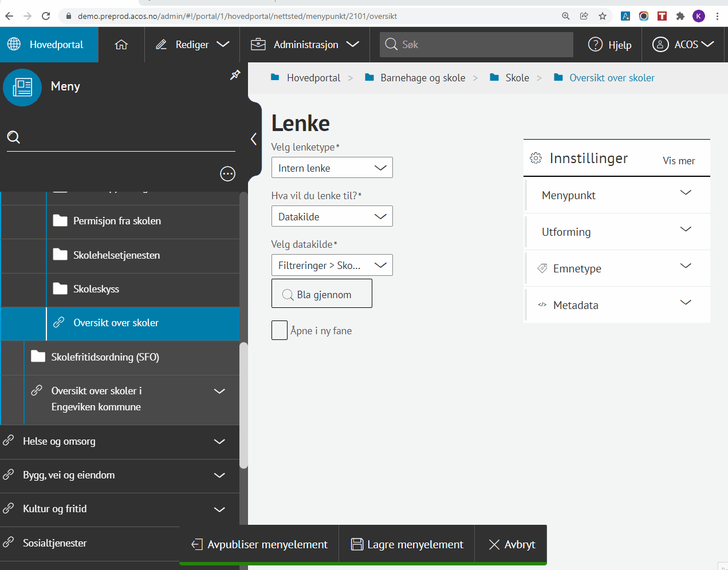Click the bookmark star in address bar
The image size is (728, 570).
(603, 16)
